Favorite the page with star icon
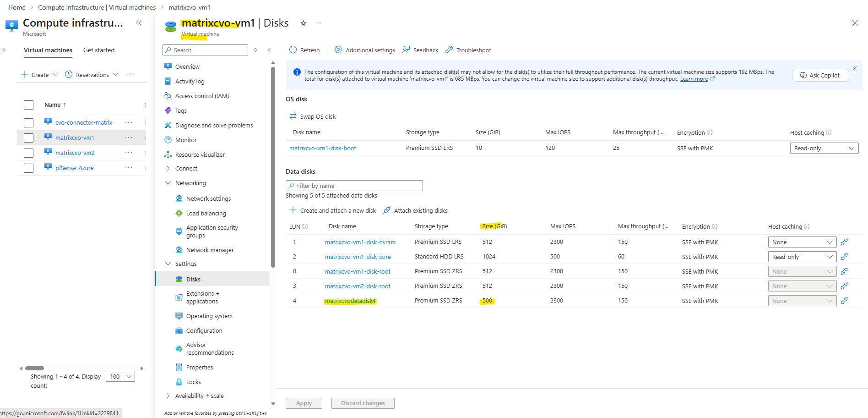The height and width of the screenshot is (418, 868). pos(303,23)
